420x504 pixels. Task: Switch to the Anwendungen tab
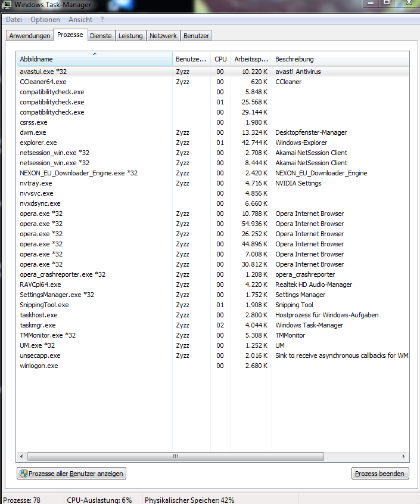30,36
